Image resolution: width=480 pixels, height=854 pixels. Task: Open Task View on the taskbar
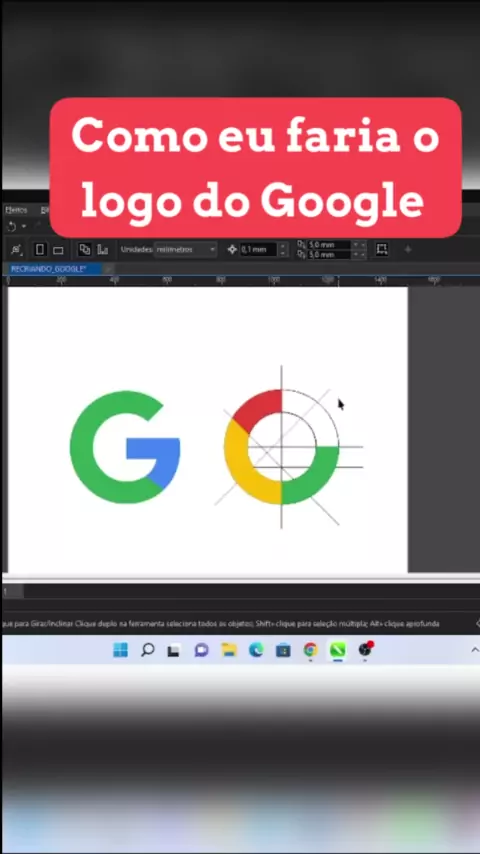click(174, 650)
